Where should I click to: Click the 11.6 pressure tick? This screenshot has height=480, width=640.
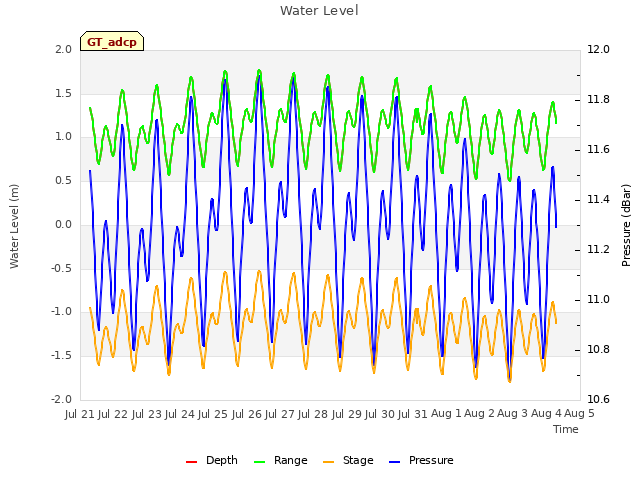coord(598,150)
